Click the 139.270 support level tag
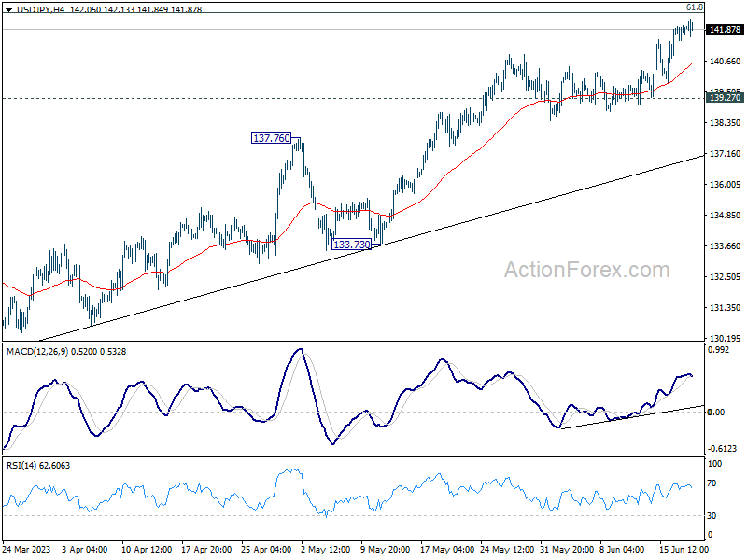 pyautogui.click(x=726, y=98)
